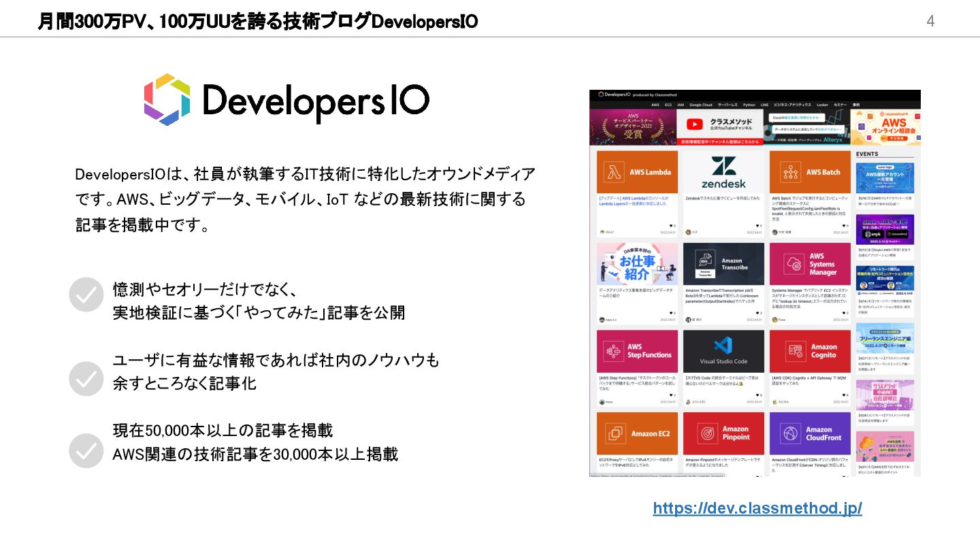980x551 pixels.
Task: Open the Alteryx banner
Action: [x=807, y=127]
